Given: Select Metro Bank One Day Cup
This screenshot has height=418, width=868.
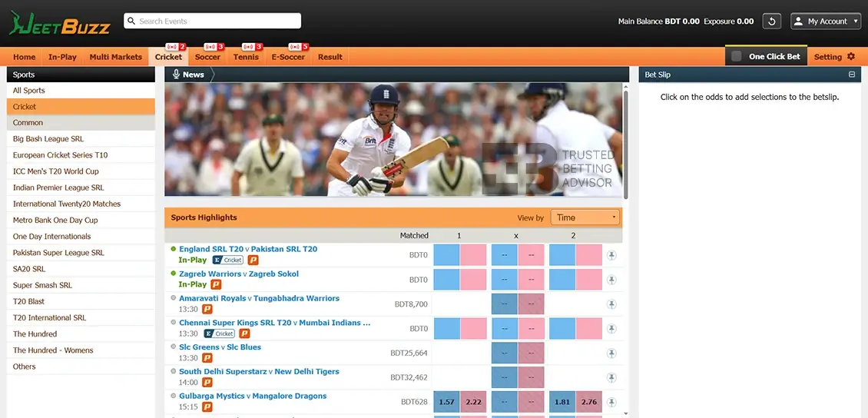Looking at the screenshot, I should click(81, 220).
